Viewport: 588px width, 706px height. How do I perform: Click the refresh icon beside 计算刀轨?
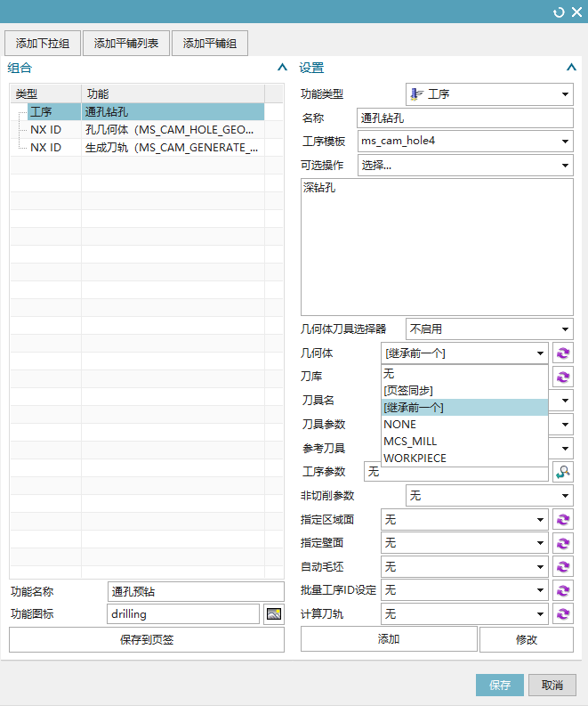tap(563, 613)
